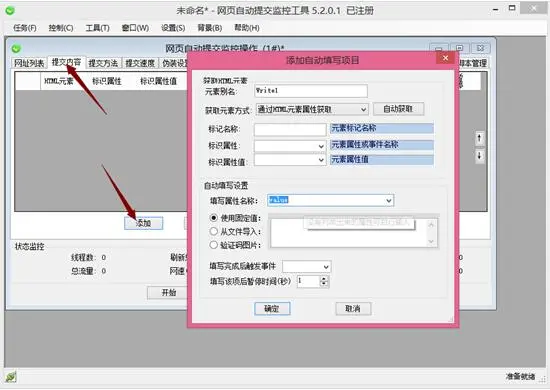Increase pause time with spinner up arrow
Viewport: 550px width, 390px height.
coord(324,278)
